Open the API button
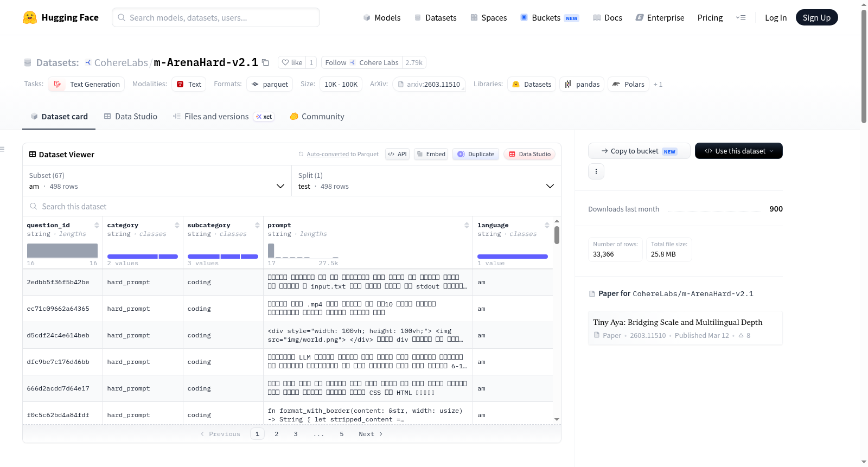Viewport: 868px width, 467px height. tap(397, 154)
